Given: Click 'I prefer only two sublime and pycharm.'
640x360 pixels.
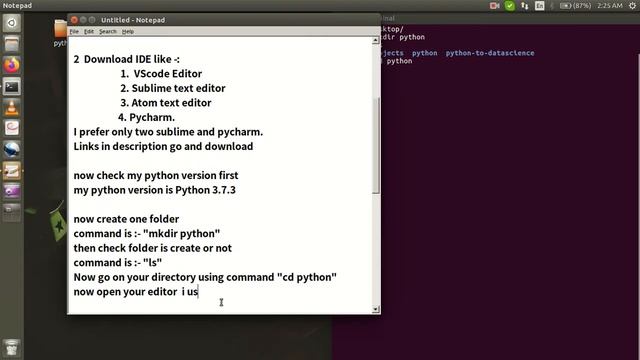Looking at the screenshot, I should [x=168, y=132].
